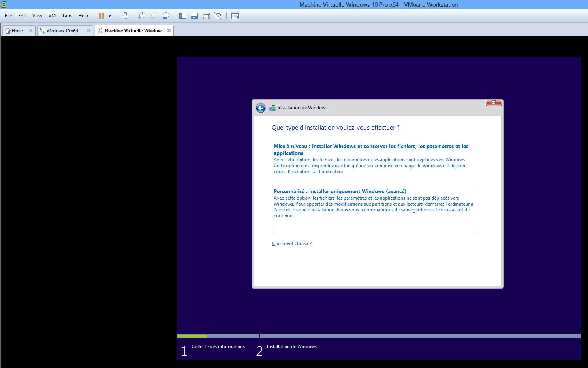Toggle the library sidebar view

click(x=182, y=16)
